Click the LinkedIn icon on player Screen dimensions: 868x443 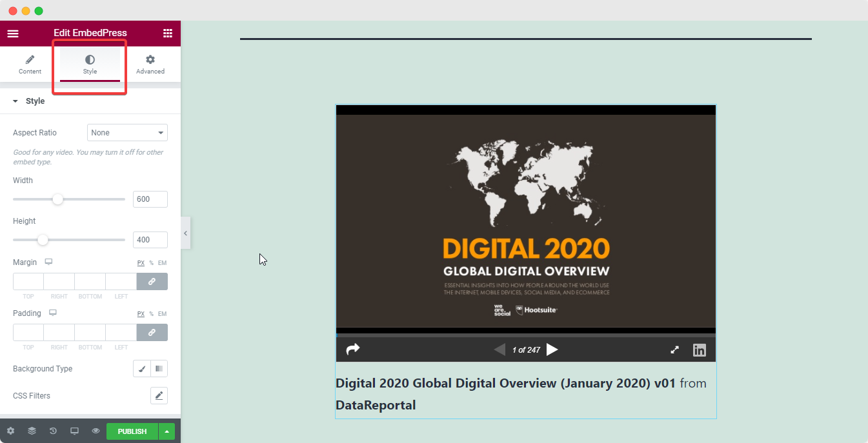pos(700,350)
